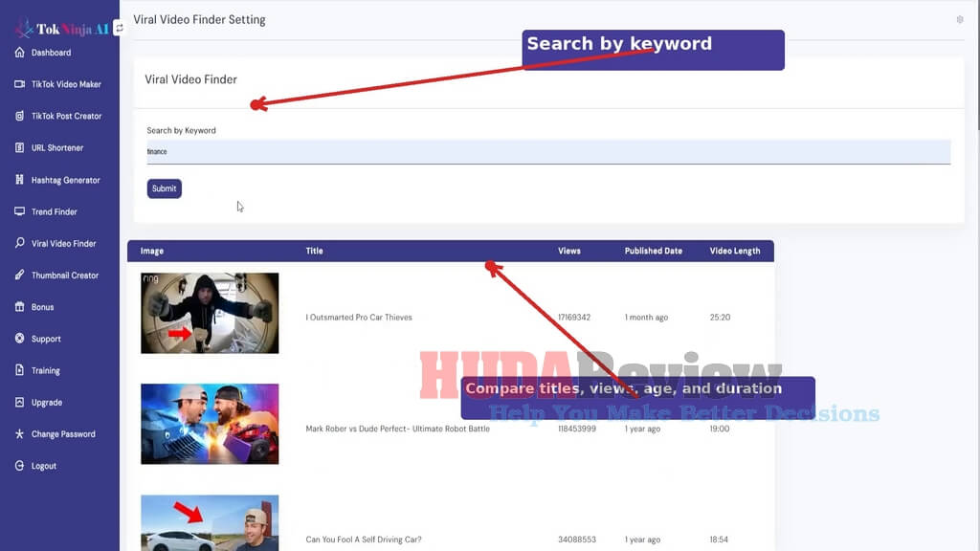Click the Trend Finder monitor icon
The image size is (980, 551).
(x=19, y=211)
